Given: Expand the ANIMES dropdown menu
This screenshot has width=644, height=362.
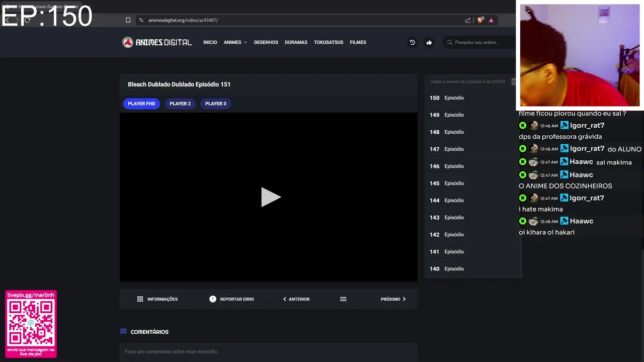Looking at the screenshot, I should [235, 42].
